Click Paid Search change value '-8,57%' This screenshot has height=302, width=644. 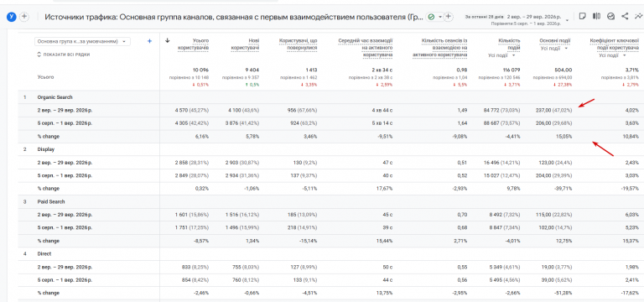click(201, 241)
